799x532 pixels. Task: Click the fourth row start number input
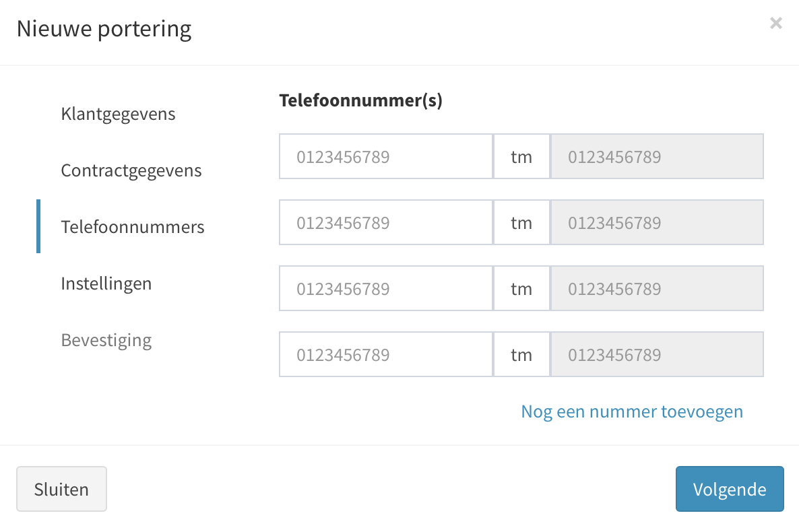pos(385,354)
